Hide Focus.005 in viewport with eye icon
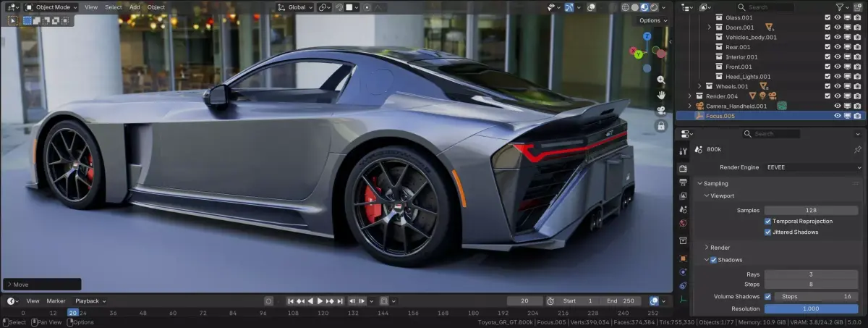This screenshot has height=328, width=868. point(838,116)
